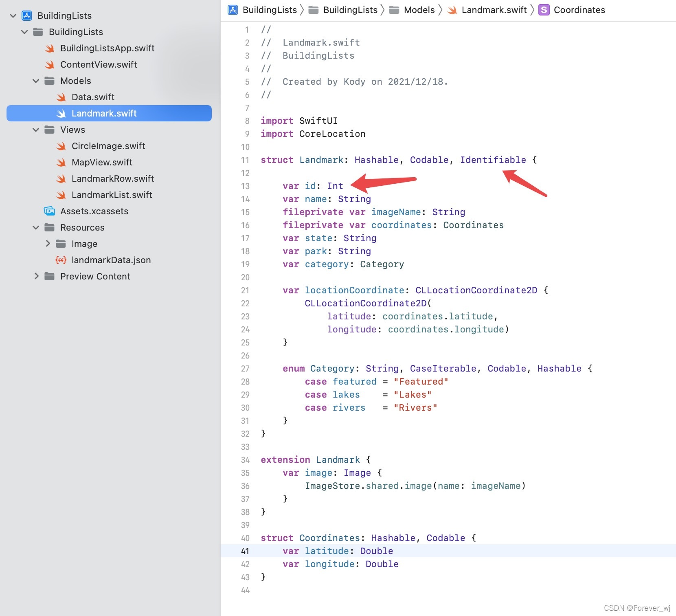Click the Swift icon beside Landmark.swift in navigator

pyautogui.click(x=61, y=113)
